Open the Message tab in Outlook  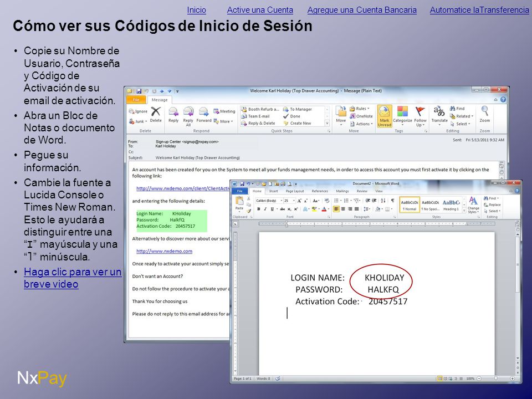(160, 100)
